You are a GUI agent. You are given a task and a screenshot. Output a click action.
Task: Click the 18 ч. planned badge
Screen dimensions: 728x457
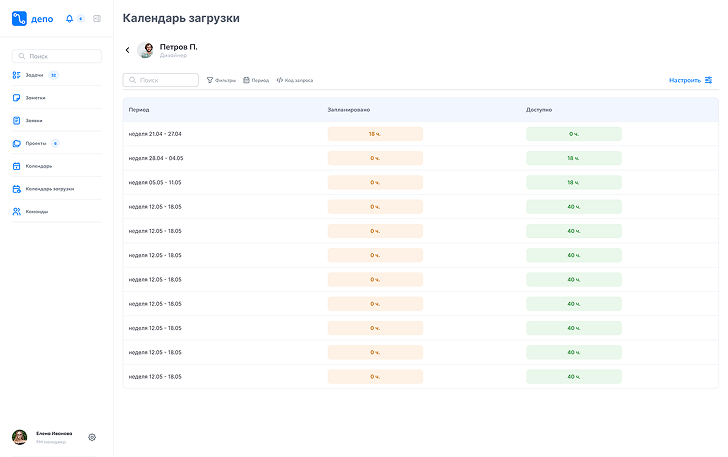(x=375, y=134)
